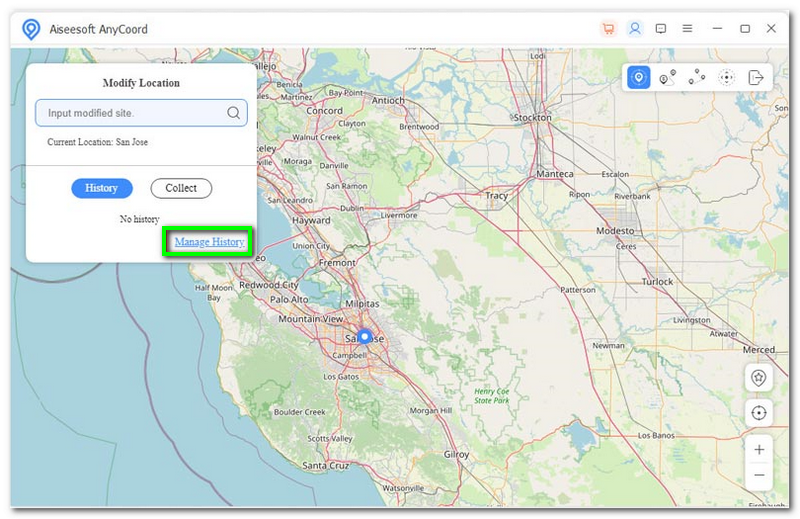Click the Input modified site search field
This screenshot has width=800, height=519.
130,113
